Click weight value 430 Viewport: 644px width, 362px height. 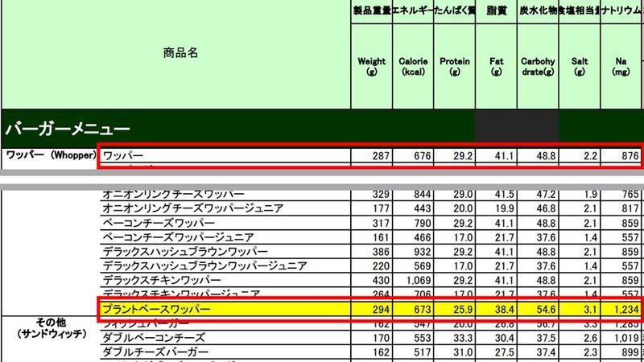380,280
